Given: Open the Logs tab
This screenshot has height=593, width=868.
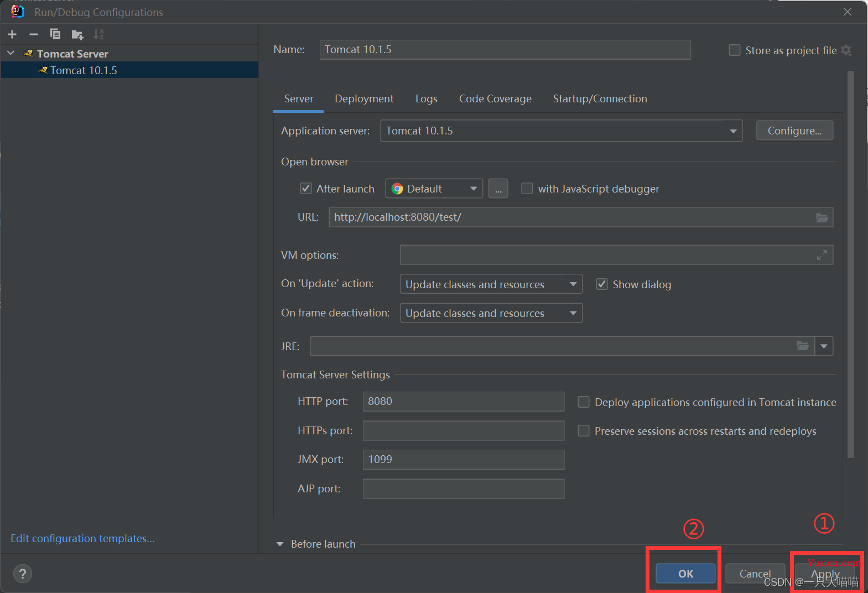Looking at the screenshot, I should coord(427,99).
